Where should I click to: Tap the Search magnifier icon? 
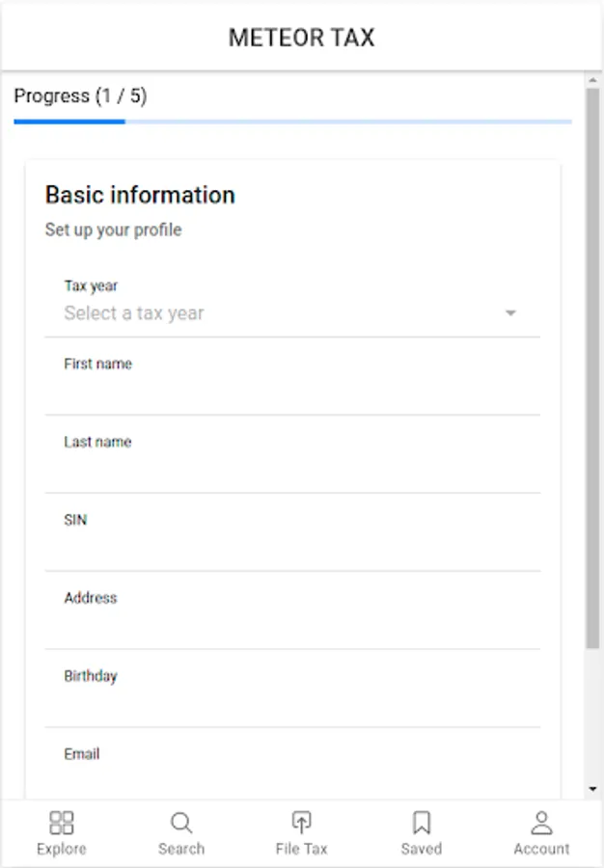tap(181, 823)
